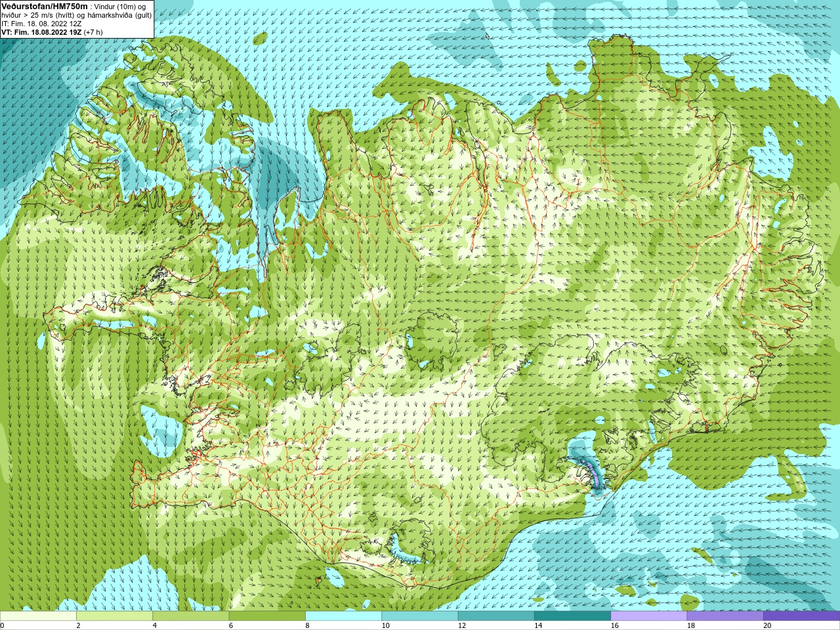Click the scale label "8"
Image resolution: width=840 pixels, height=630 pixels.
tap(307, 625)
